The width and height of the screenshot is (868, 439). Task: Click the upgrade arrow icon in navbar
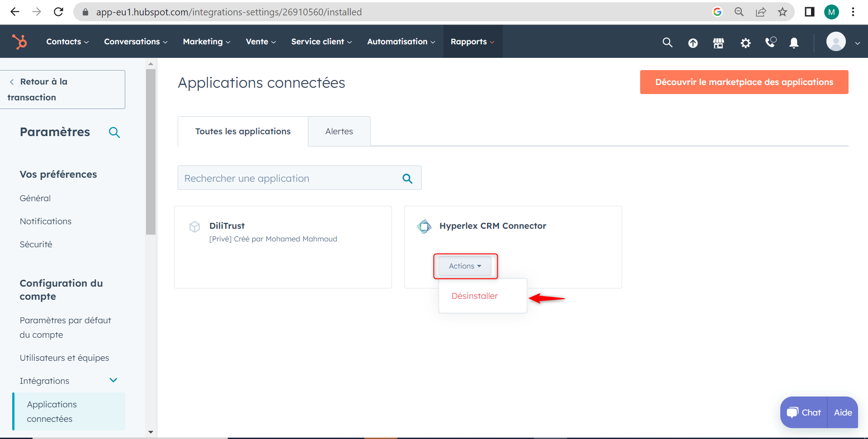693,43
